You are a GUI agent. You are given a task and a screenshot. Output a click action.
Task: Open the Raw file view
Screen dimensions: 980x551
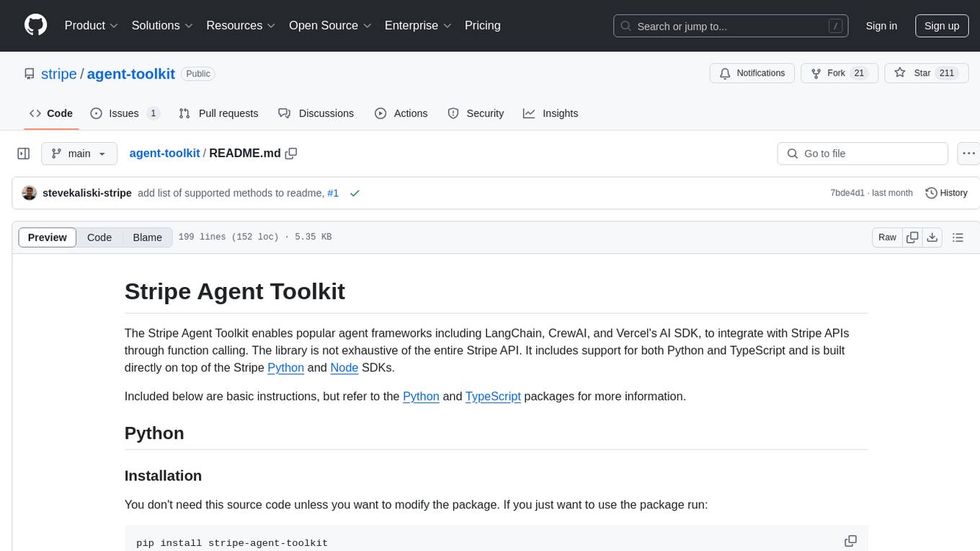coord(887,237)
